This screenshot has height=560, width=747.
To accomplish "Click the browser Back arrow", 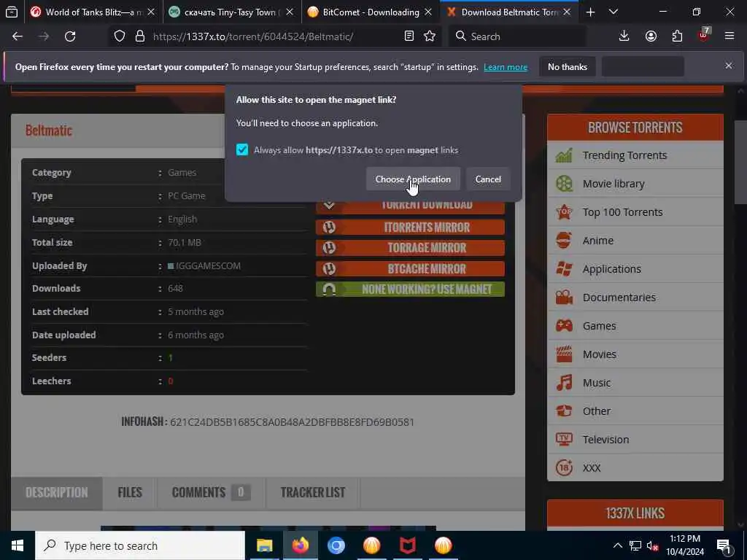I will click(18, 36).
